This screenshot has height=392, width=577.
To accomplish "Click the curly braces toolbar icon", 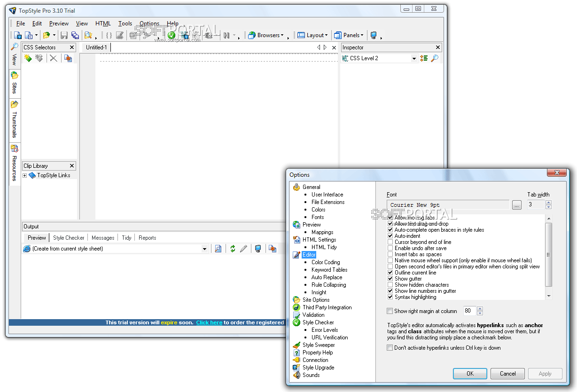I will [x=109, y=35].
